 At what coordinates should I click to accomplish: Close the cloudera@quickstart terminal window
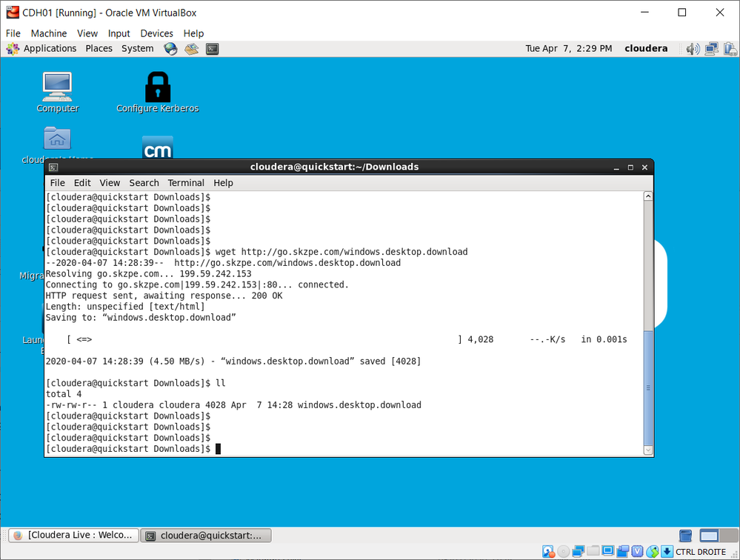click(644, 167)
